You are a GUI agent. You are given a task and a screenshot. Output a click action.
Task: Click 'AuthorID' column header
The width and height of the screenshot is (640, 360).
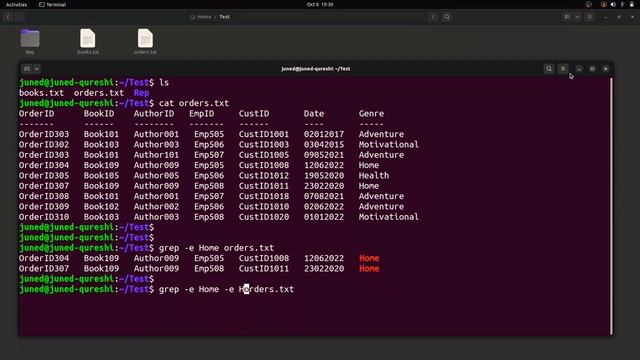(154, 113)
